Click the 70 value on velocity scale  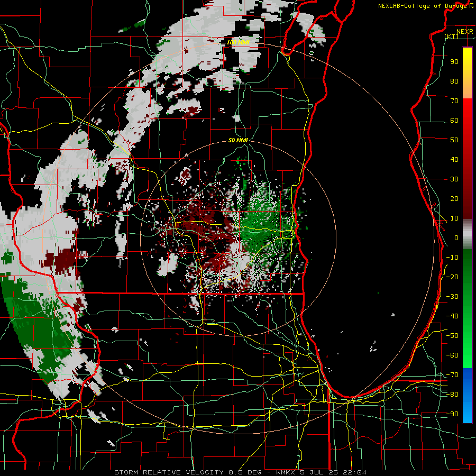click(454, 101)
